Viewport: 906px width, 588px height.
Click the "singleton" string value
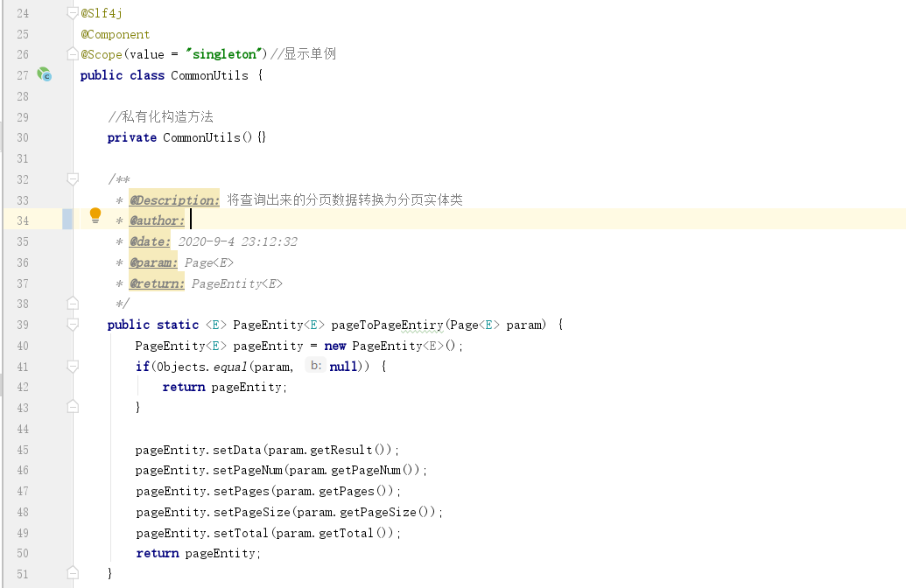pos(224,54)
